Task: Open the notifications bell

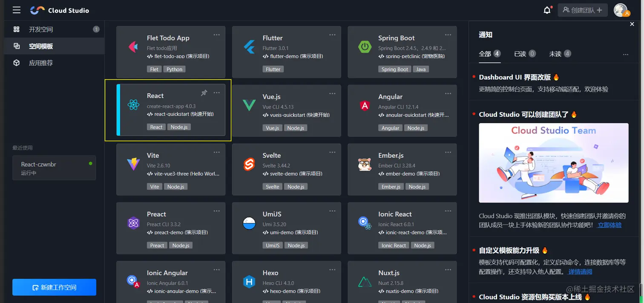Action: click(547, 10)
